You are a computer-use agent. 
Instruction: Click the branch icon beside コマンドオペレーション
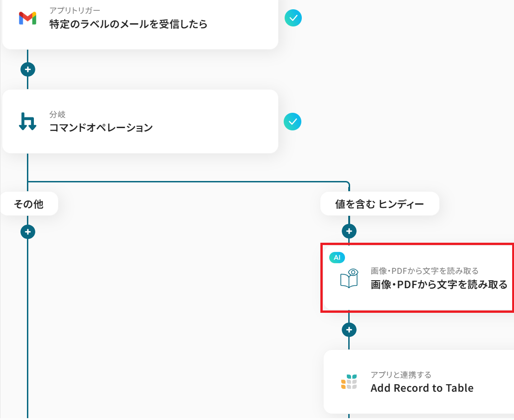pos(27,121)
